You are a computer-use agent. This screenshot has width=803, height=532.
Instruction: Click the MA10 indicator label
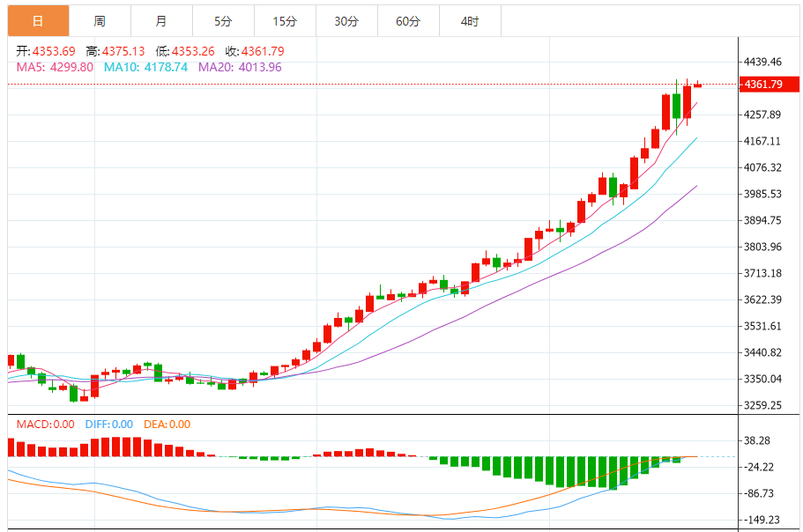(145, 67)
